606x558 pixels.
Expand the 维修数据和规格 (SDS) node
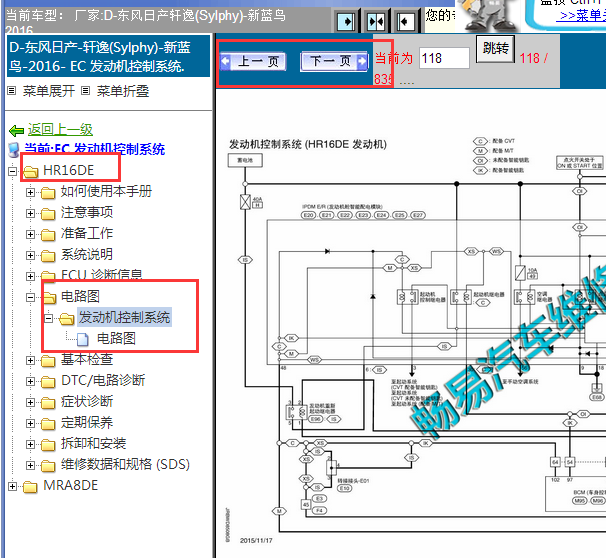pyautogui.click(x=30, y=466)
